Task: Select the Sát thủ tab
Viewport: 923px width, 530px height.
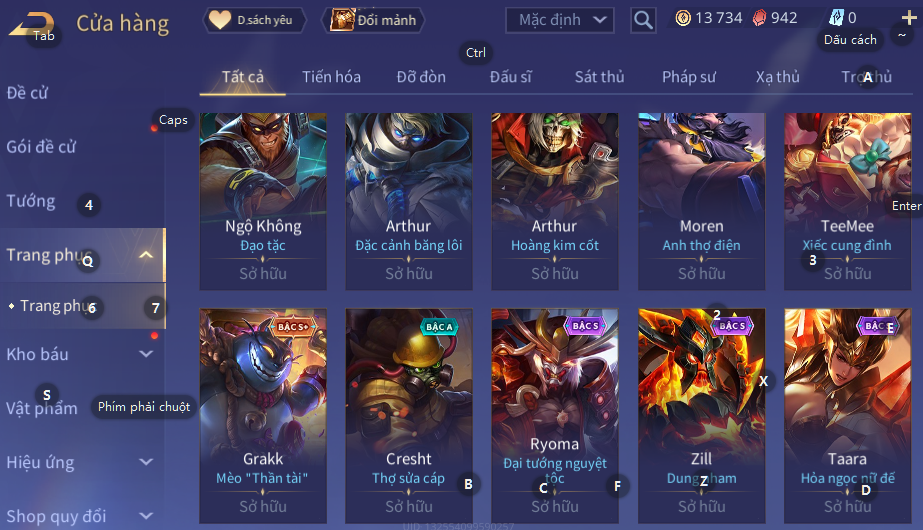Action: (x=599, y=77)
